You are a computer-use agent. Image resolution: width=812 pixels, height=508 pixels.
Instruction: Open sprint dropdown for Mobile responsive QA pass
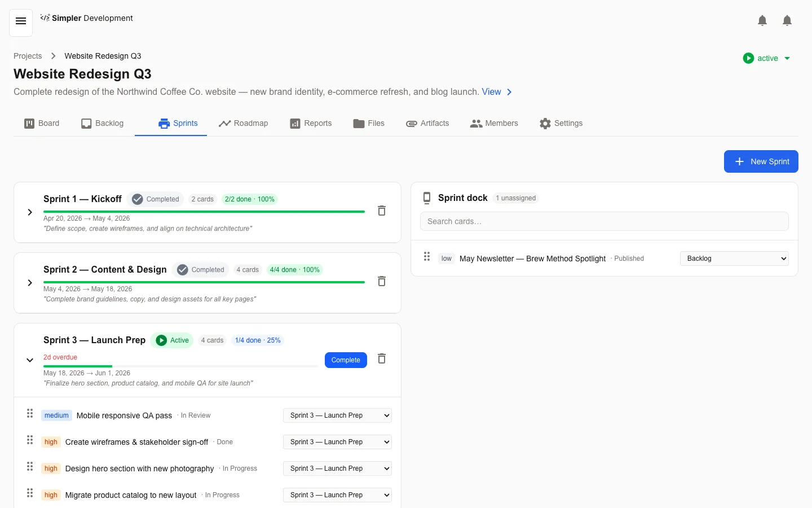coord(337,415)
